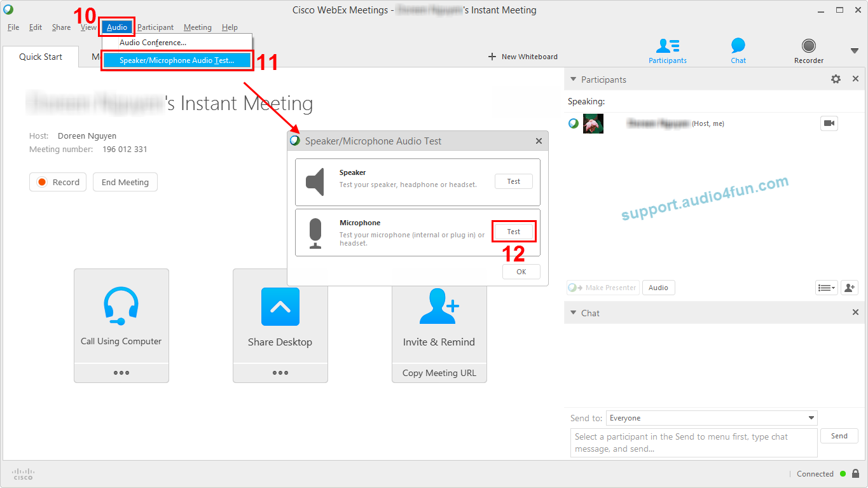The height and width of the screenshot is (488, 868).
Task: Click OK in Audio Test dialog
Action: pos(521,272)
